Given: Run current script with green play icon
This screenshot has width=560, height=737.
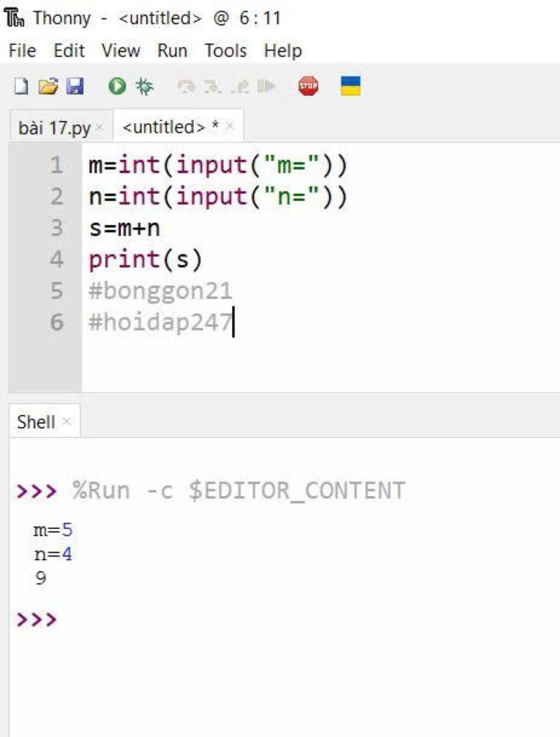Looking at the screenshot, I should [x=117, y=86].
